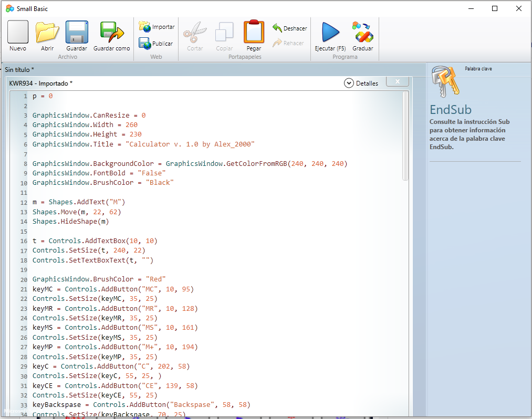This screenshot has width=532, height=419.
Task: Open the EndSub keyword help entry
Action: (451, 110)
